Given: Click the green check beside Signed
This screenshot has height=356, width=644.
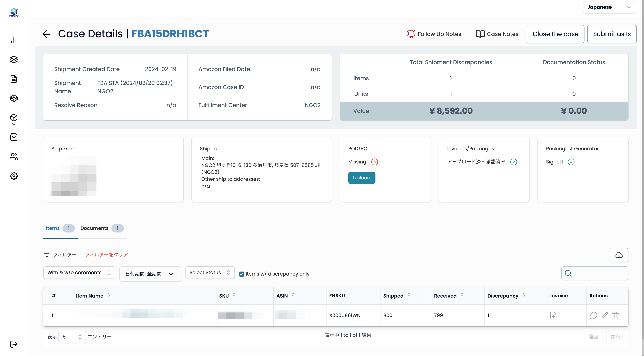Looking at the screenshot, I should pos(571,162).
